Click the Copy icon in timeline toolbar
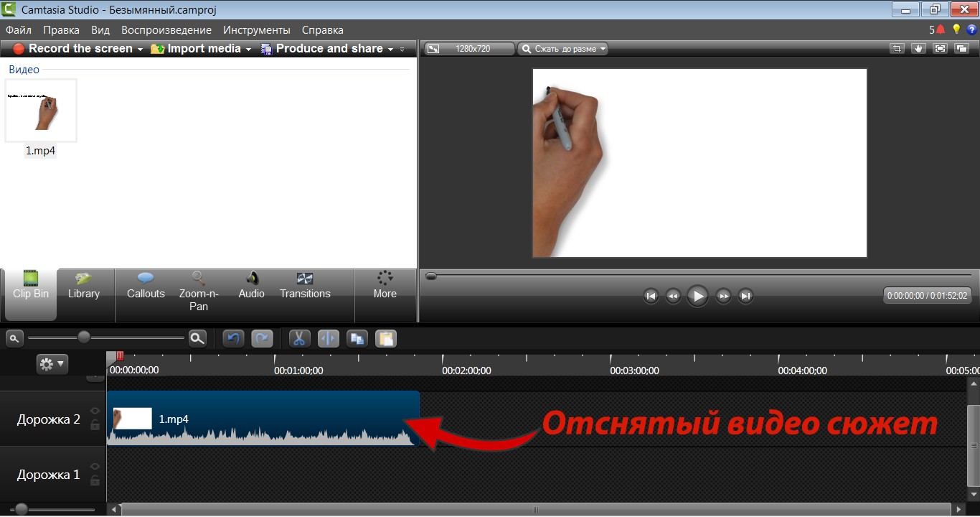Image resolution: width=980 pixels, height=517 pixels. [x=357, y=339]
